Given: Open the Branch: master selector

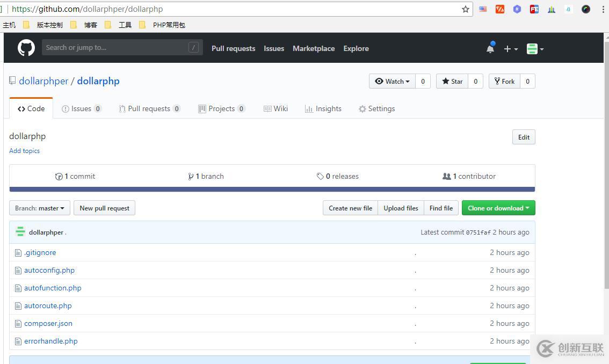Looking at the screenshot, I should 40,208.
